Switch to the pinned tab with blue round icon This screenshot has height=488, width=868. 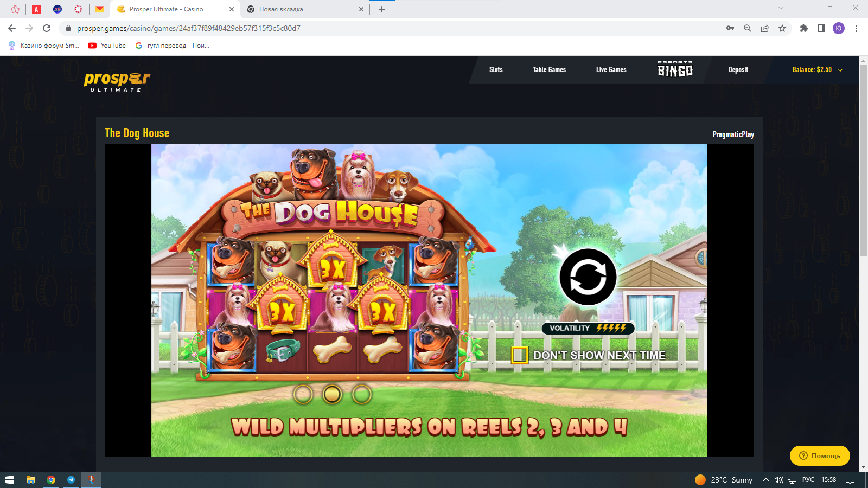[58, 9]
